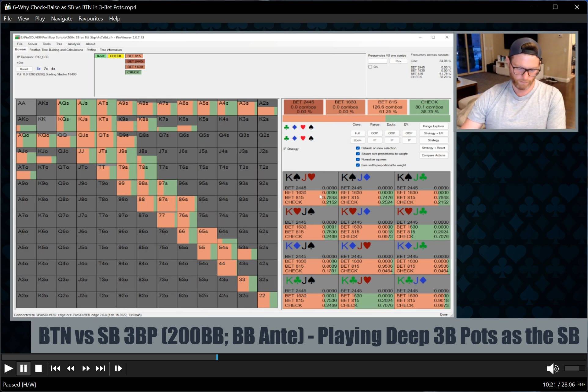Click the Compare Actions button
This screenshot has height=392, width=588.
(433, 155)
